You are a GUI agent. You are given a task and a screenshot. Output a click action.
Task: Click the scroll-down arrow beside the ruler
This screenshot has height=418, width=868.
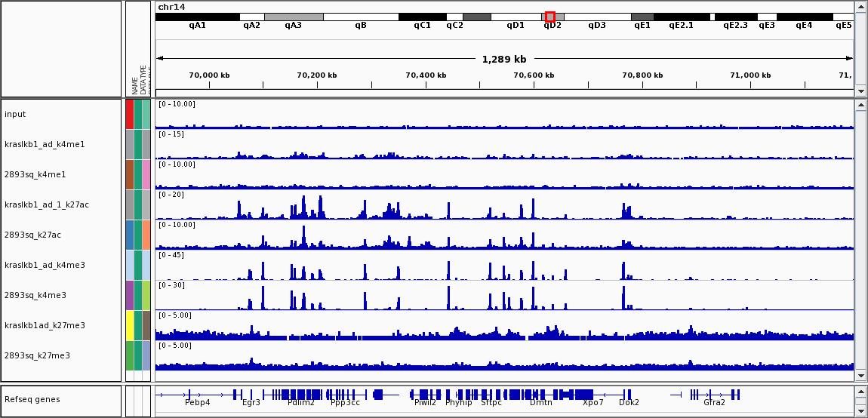860,91
